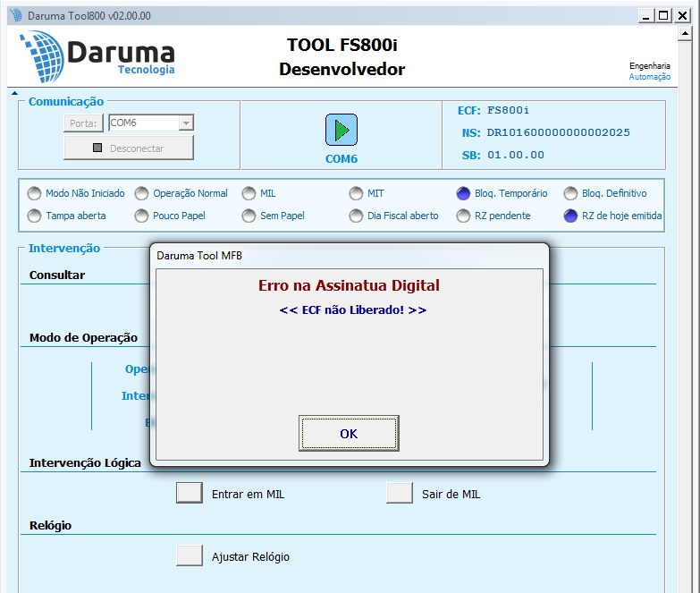700x593 pixels.
Task: Select the Operação Normal indicator
Action: coord(141,193)
